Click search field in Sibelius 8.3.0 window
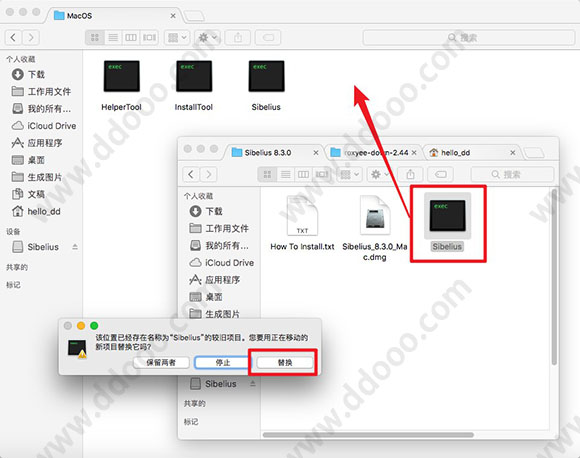This screenshot has width=580, height=458. [512, 174]
